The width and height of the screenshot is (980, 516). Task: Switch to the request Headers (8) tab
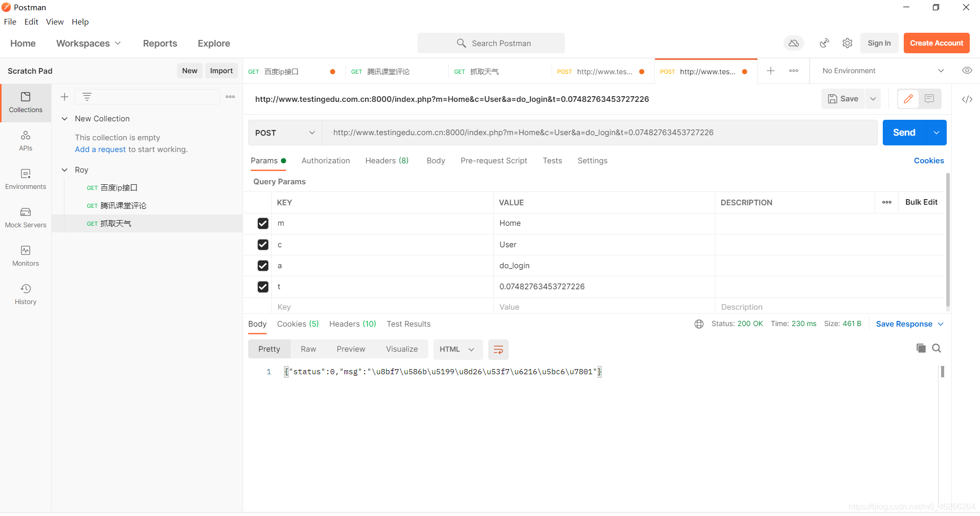387,161
